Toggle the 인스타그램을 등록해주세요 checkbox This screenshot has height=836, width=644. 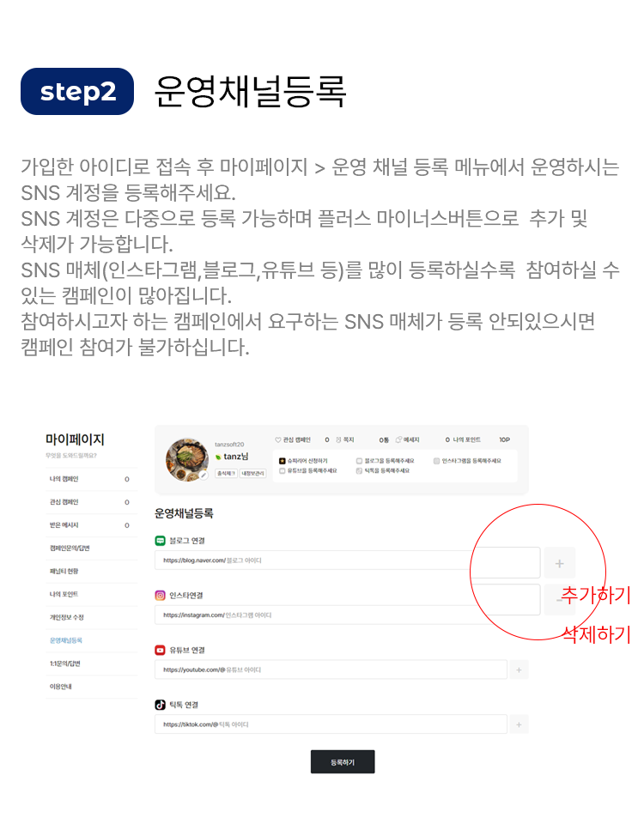coord(436,461)
